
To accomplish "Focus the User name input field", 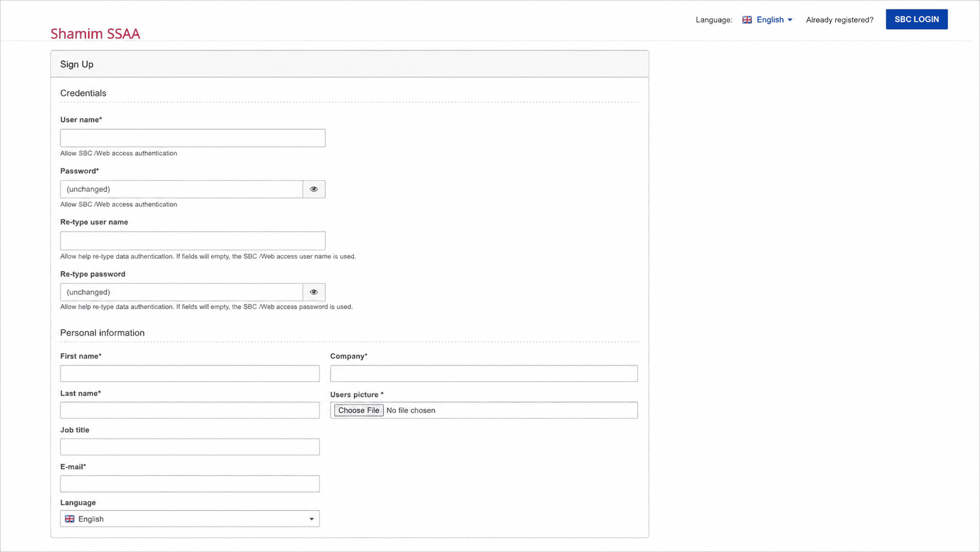I will [193, 138].
